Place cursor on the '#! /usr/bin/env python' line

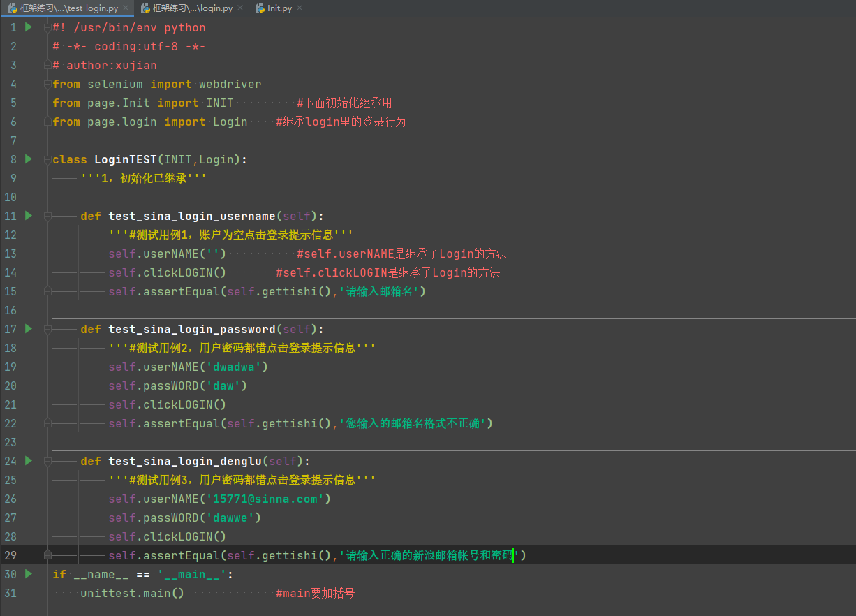pos(129,28)
